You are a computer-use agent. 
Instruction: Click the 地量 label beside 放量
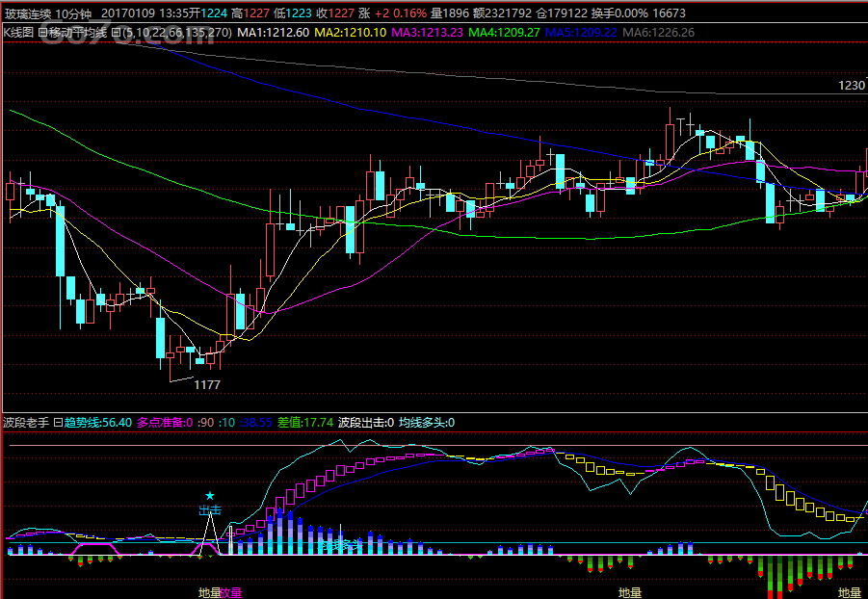click(209, 593)
